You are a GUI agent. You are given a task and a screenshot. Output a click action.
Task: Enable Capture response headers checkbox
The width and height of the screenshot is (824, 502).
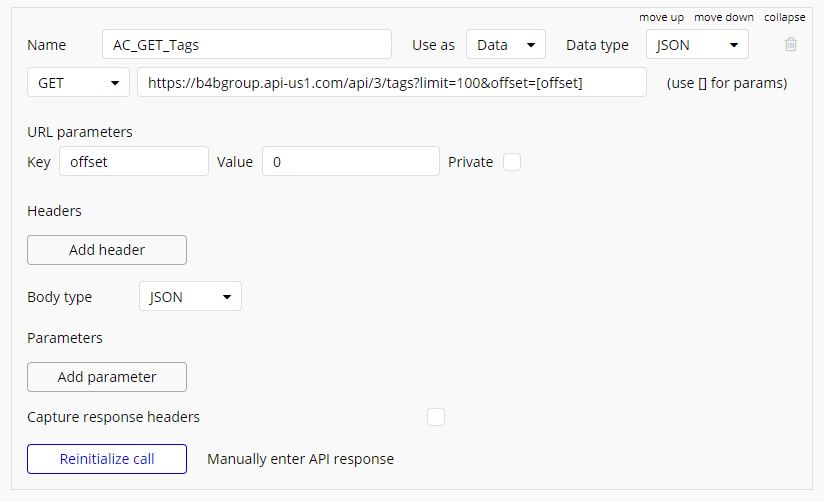pos(436,417)
